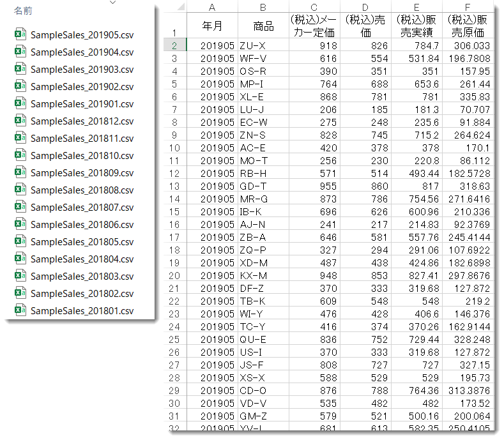
Task: Select column A header
Action: pyautogui.click(x=212, y=7)
